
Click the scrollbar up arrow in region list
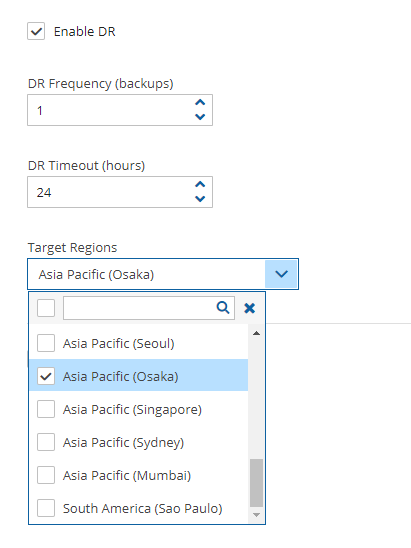[x=256, y=333]
